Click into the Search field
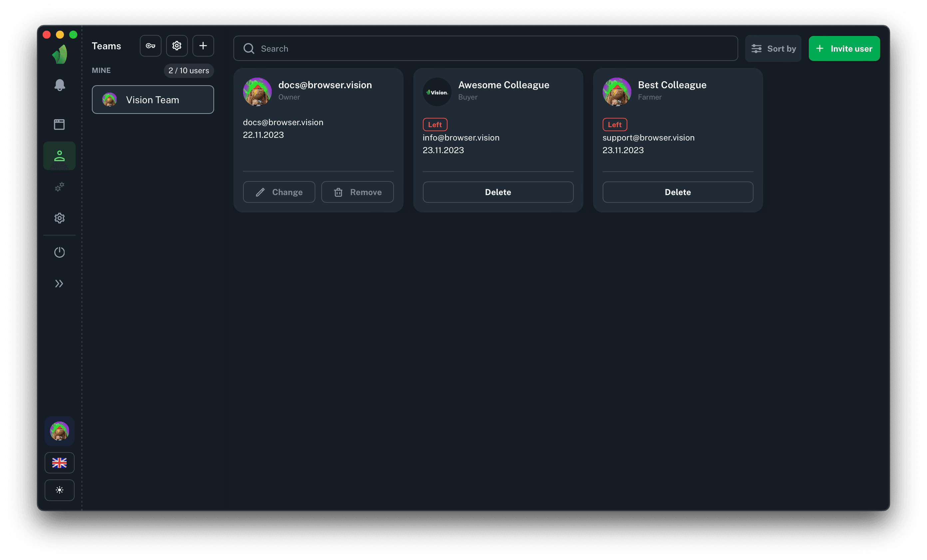Image resolution: width=927 pixels, height=560 pixels. coord(485,49)
